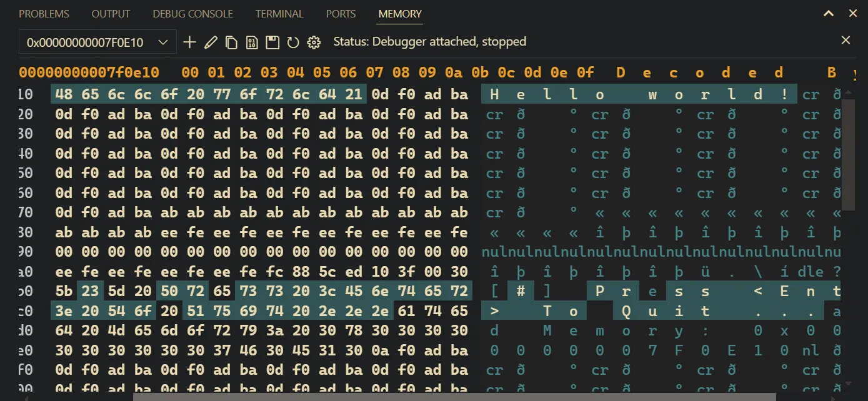Refresh the memory view
The width and height of the screenshot is (868, 401).
click(x=292, y=42)
